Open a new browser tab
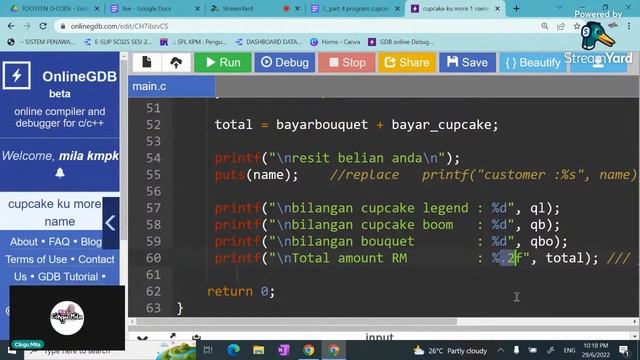 point(516,9)
